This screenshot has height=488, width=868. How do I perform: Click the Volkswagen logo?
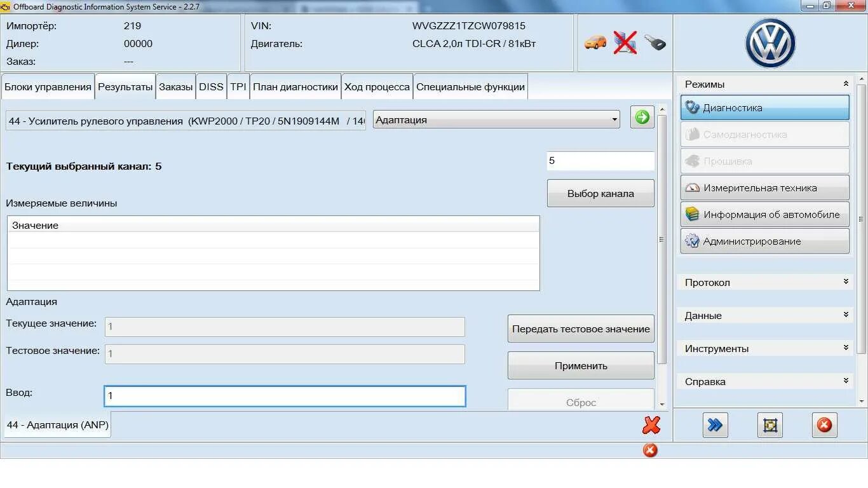click(770, 43)
